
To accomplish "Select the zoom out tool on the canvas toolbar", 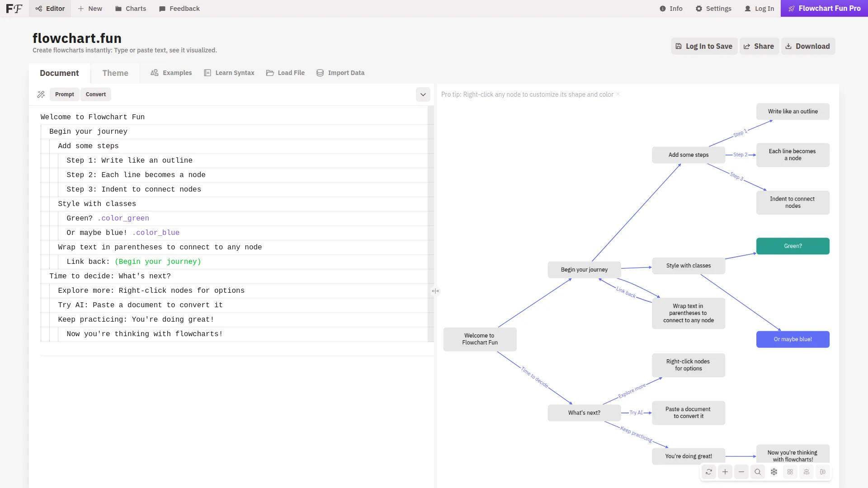I will pyautogui.click(x=741, y=472).
